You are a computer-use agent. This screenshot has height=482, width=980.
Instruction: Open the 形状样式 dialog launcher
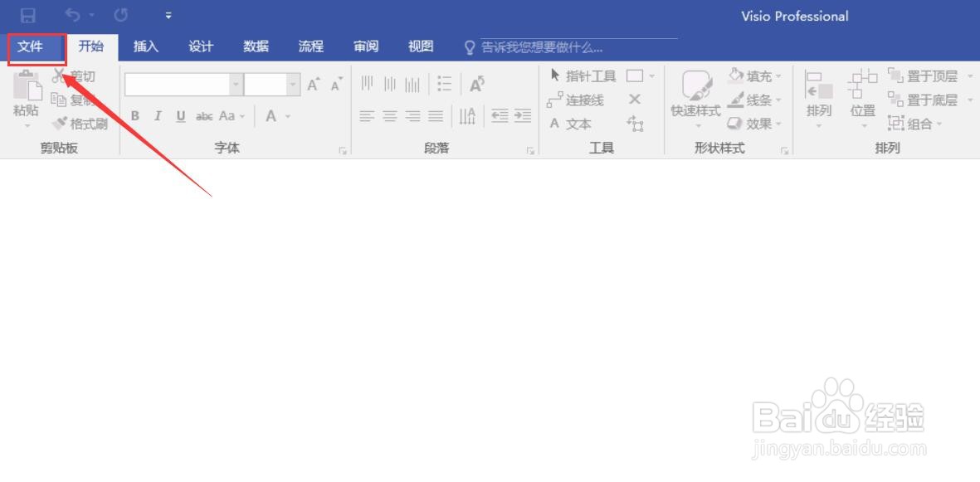coord(784,151)
